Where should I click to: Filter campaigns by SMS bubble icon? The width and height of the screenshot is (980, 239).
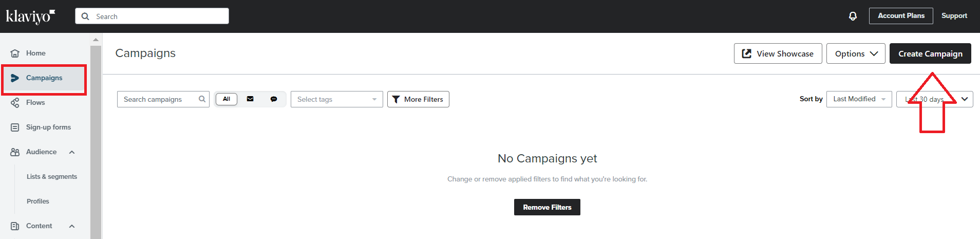coord(274,99)
